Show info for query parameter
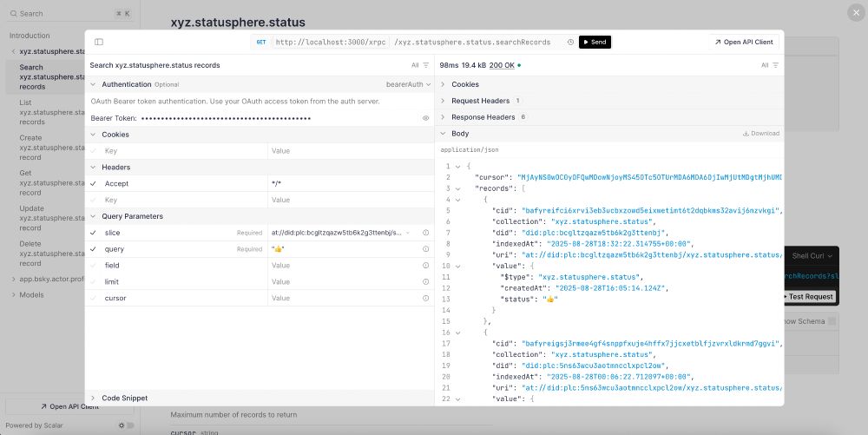Viewport: 868px width, 435px height. (x=425, y=249)
